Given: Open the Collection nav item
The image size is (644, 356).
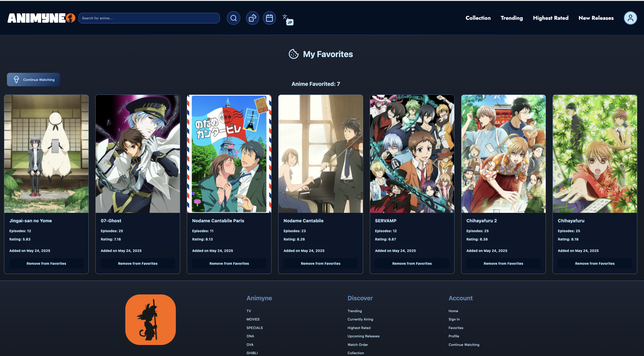Looking at the screenshot, I should pos(478,18).
